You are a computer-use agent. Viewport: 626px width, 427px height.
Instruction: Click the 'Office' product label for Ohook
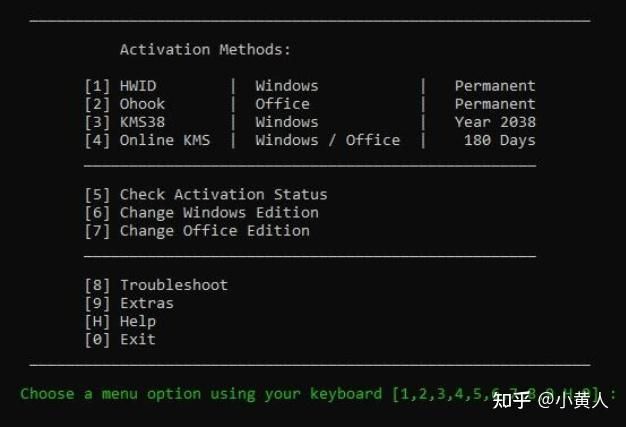[x=282, y=104]
